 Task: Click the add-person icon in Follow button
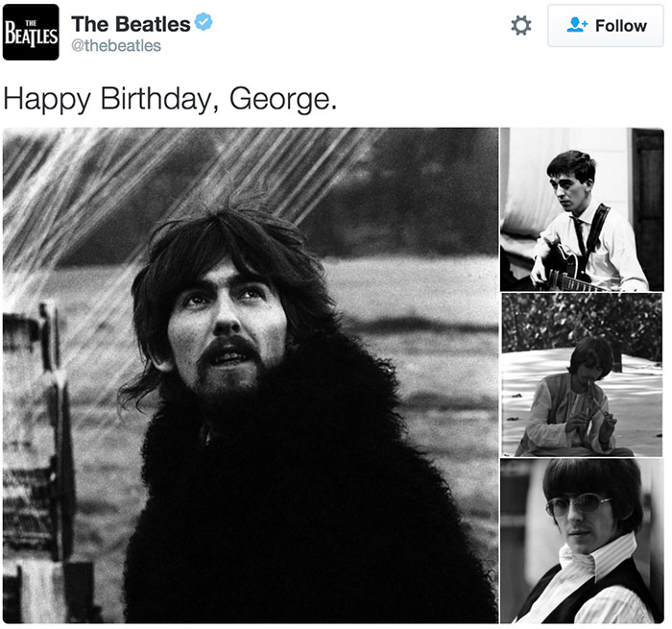point(577,26)
